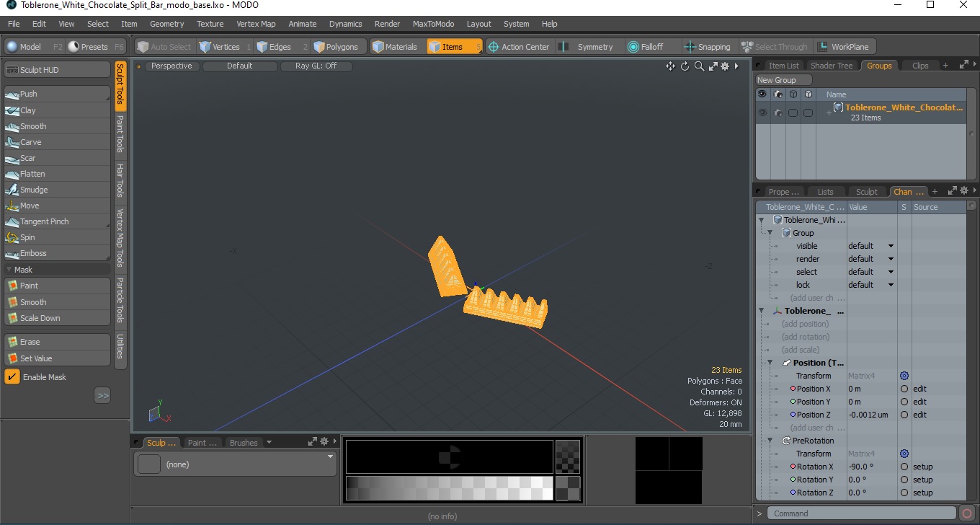Click the grayscale gradient strip
Viewport: 980px width, 525px height.
(x=449, y=488)
